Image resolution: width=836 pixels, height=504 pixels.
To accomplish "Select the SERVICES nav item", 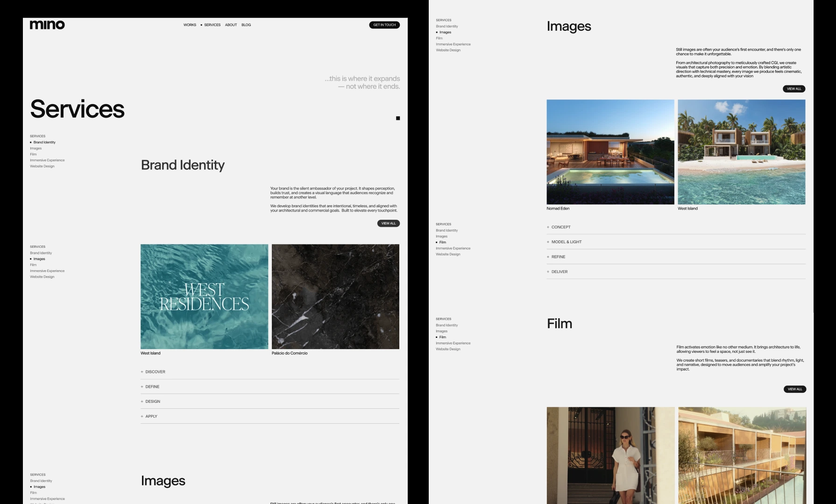I will [212, 25].
